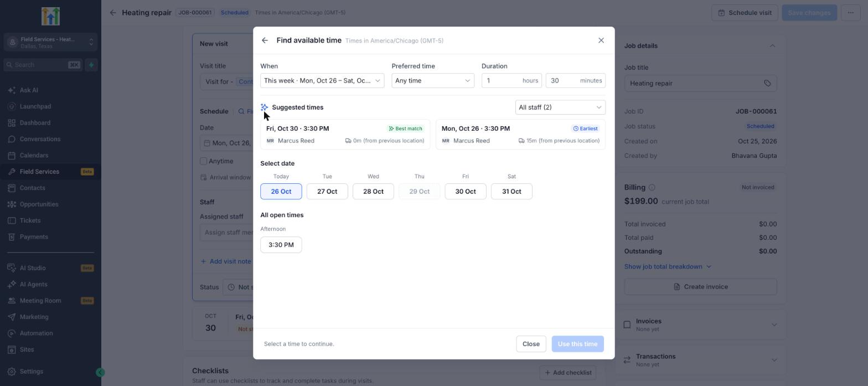Click the Billing info icon

tap(652, 187)
